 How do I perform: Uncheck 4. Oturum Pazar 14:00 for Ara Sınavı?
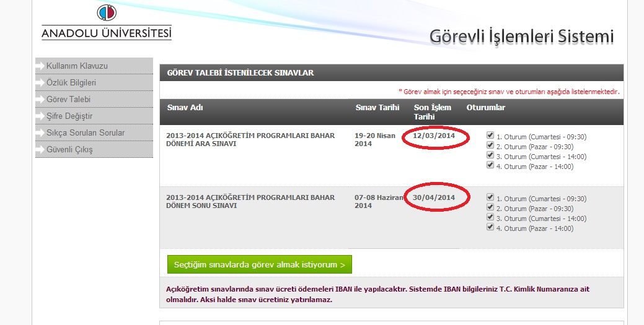(x=490, y=165)
